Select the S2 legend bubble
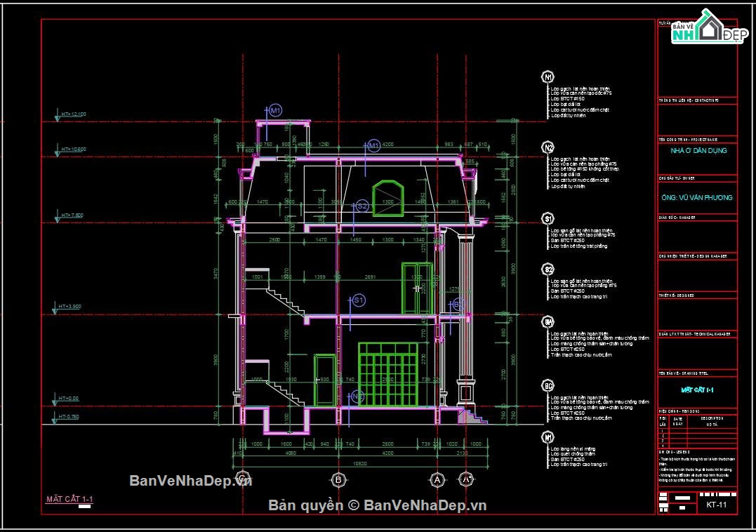 point(548,270)
